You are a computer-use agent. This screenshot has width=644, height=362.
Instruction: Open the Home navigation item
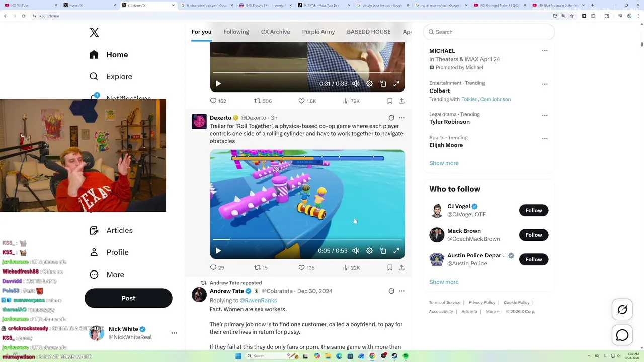click(109, 55)
